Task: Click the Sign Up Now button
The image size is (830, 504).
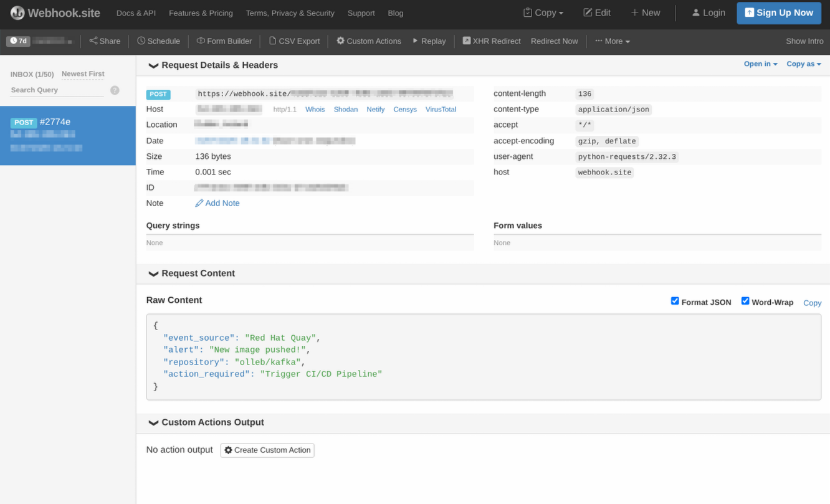Action: [x=779, y=12]
